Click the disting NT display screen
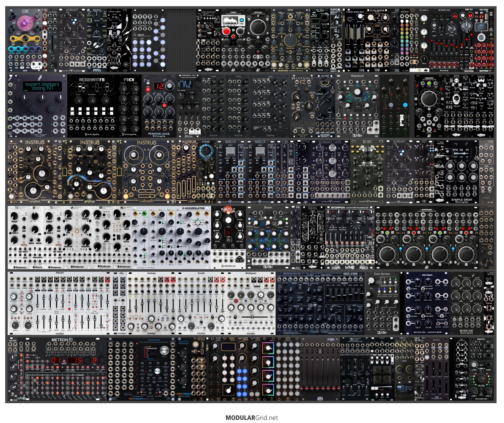 pos(42,86)
